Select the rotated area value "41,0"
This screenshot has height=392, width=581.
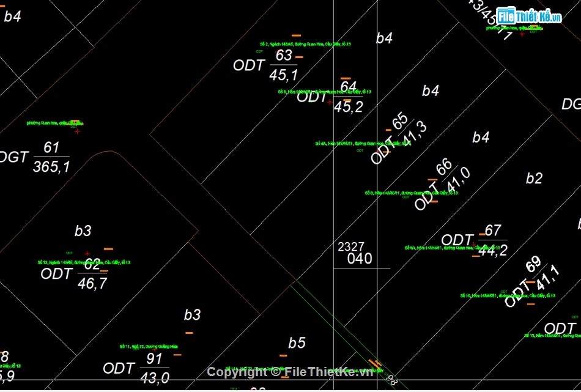coord(458,180)
